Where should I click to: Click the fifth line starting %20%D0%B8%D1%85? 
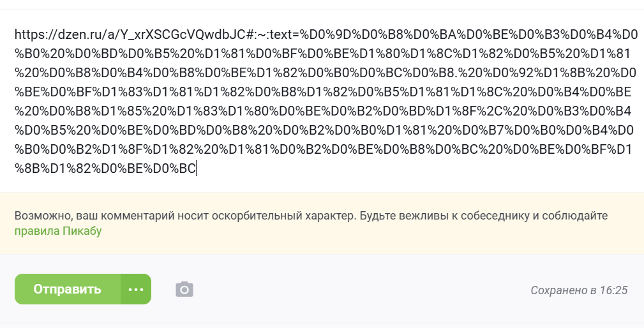(x=323, y=111)
